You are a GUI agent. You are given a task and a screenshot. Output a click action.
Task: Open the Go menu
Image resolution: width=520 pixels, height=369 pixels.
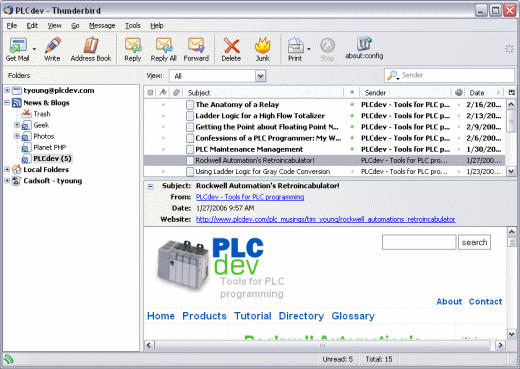(x=75, y=26)
